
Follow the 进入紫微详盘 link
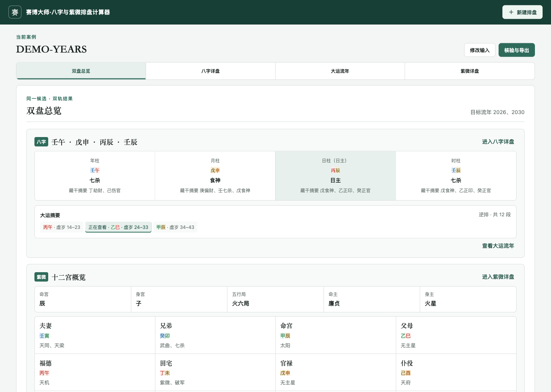498,277
